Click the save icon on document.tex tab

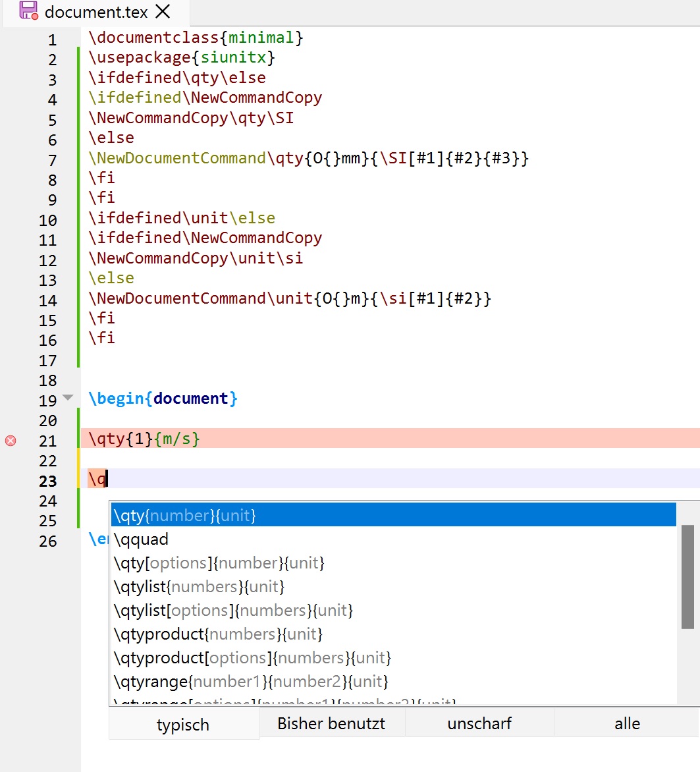click(x=28, y=11)
